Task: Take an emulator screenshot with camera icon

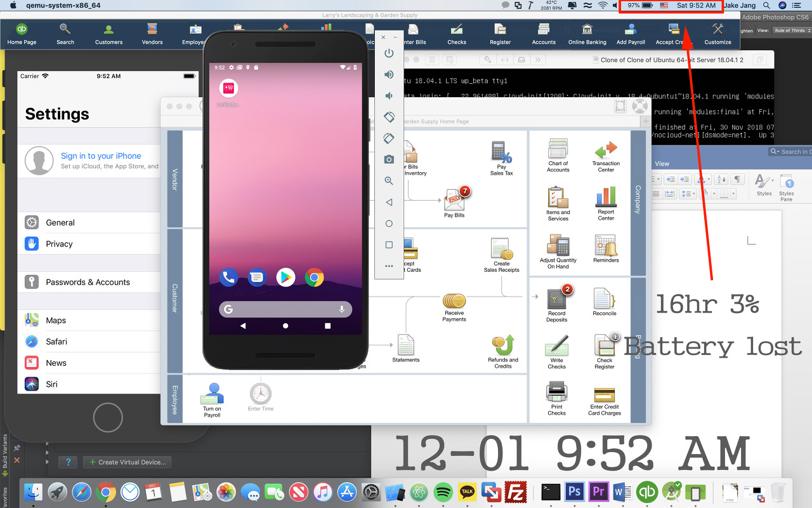Action: pos(389,159)
